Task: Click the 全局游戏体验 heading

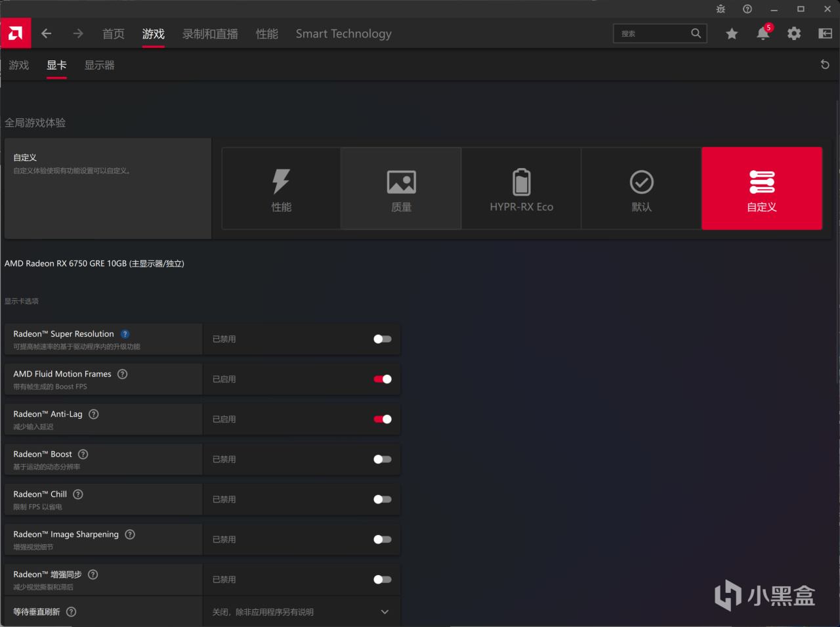Action: tap(35, 123)
